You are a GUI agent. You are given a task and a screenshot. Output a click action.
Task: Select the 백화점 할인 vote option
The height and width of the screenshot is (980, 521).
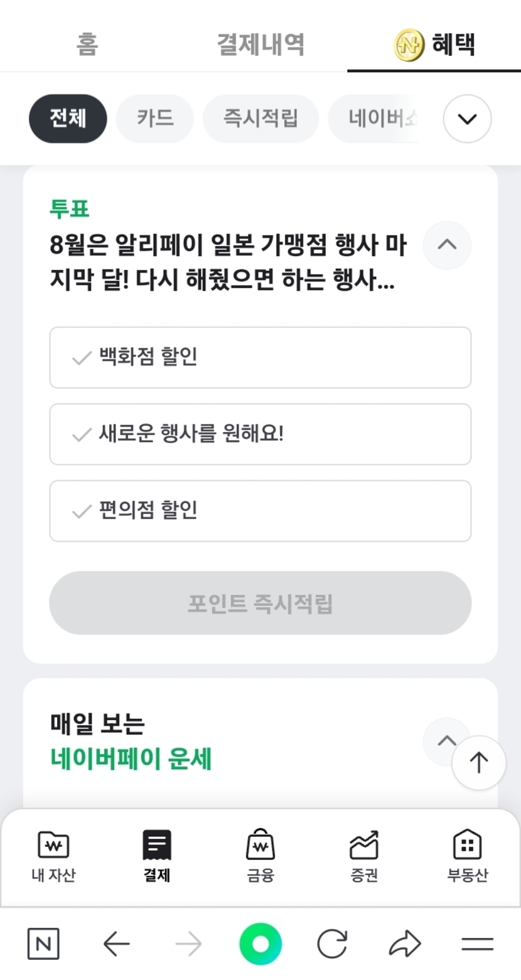click(260, 357)
